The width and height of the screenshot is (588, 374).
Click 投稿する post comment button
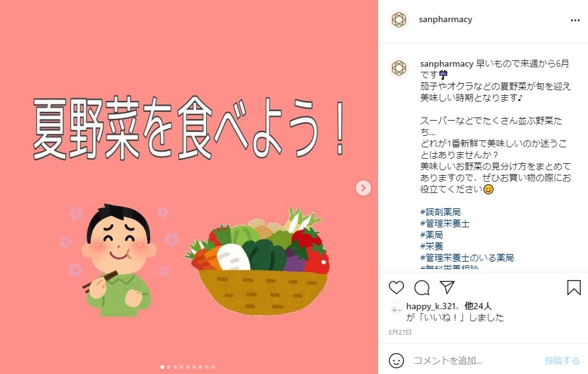(x=562, y=361)
